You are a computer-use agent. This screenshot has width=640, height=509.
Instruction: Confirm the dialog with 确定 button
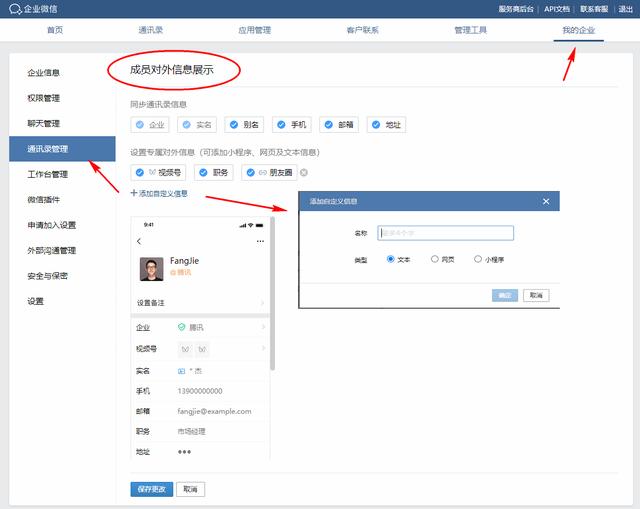tap(505, 295)
